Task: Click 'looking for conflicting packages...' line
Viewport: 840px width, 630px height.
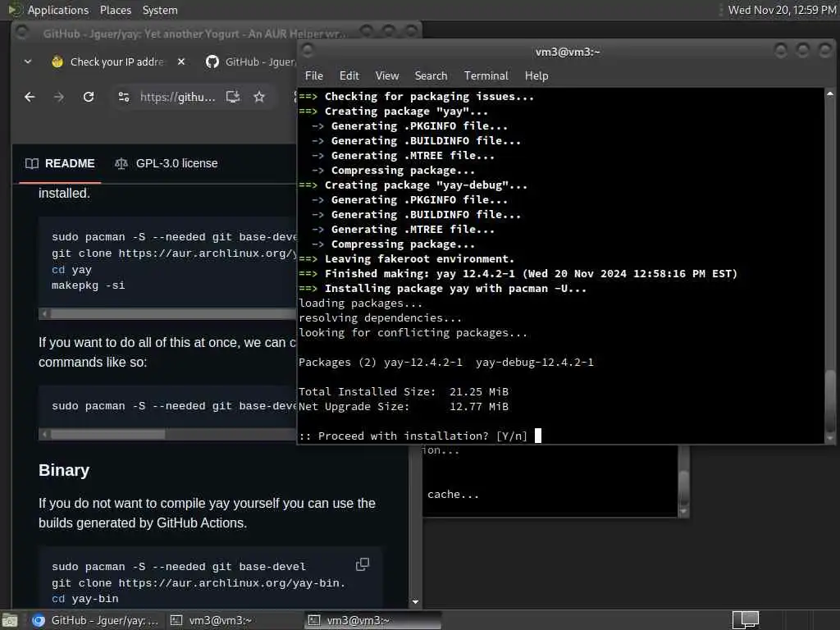Action: click(x=413, y=333)
